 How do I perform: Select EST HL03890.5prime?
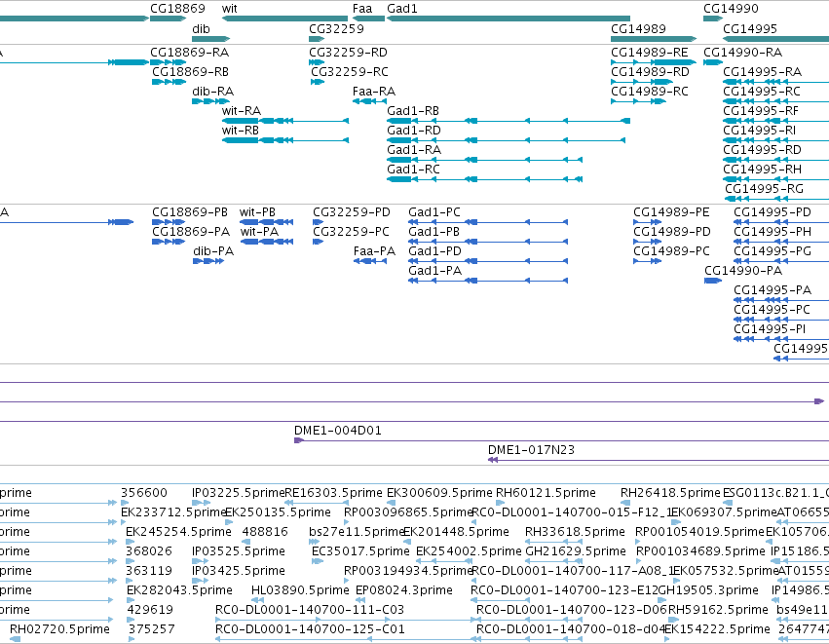pos(258,600)
